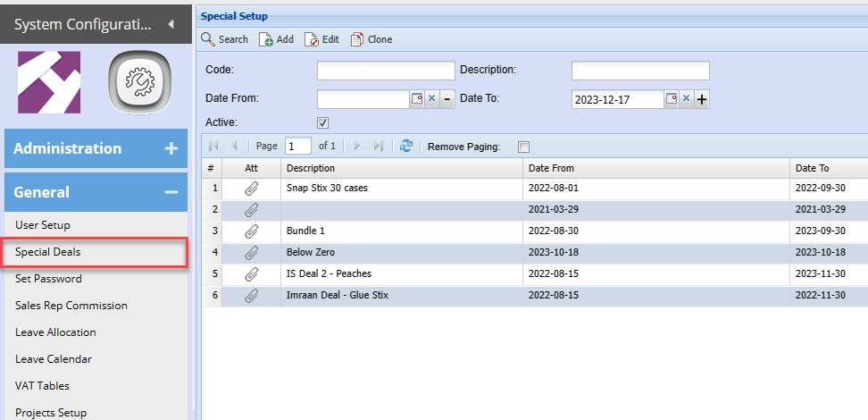The height and width of the screenshot is (420, 868).
Task: Open attachment for IS Deal 2 - Peaches
Action: [251, 275]
